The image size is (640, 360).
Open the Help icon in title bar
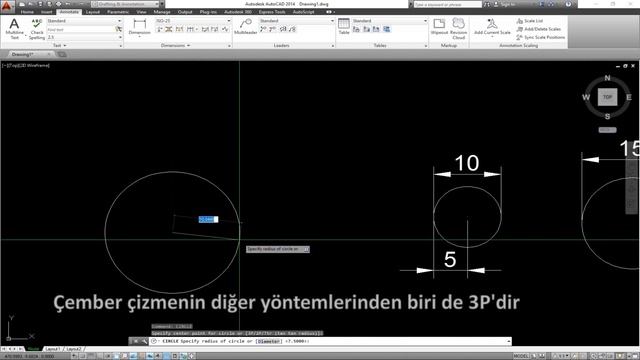click(568, 4)
